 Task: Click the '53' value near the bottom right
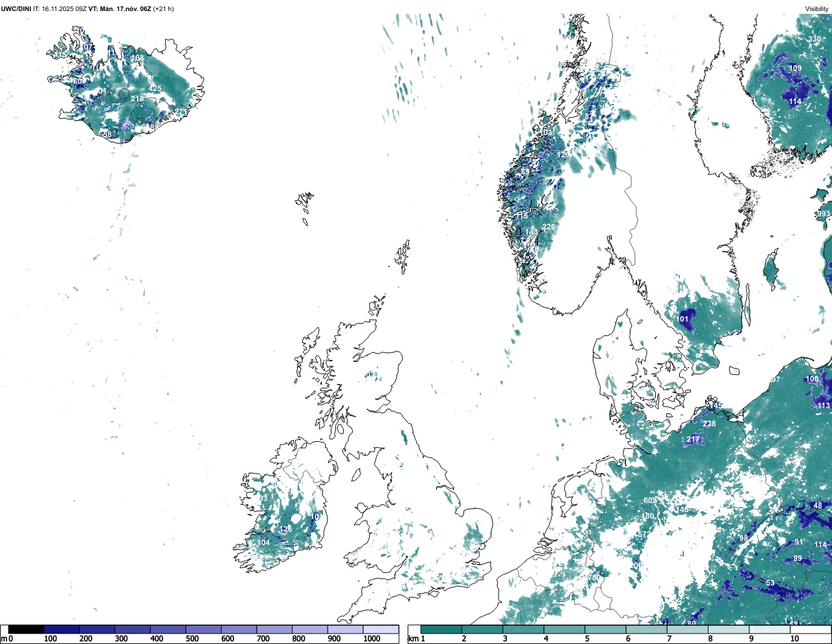770,583
